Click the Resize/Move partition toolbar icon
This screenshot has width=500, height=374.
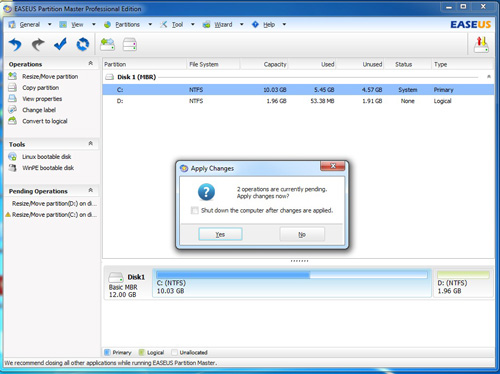click(108, 44)
